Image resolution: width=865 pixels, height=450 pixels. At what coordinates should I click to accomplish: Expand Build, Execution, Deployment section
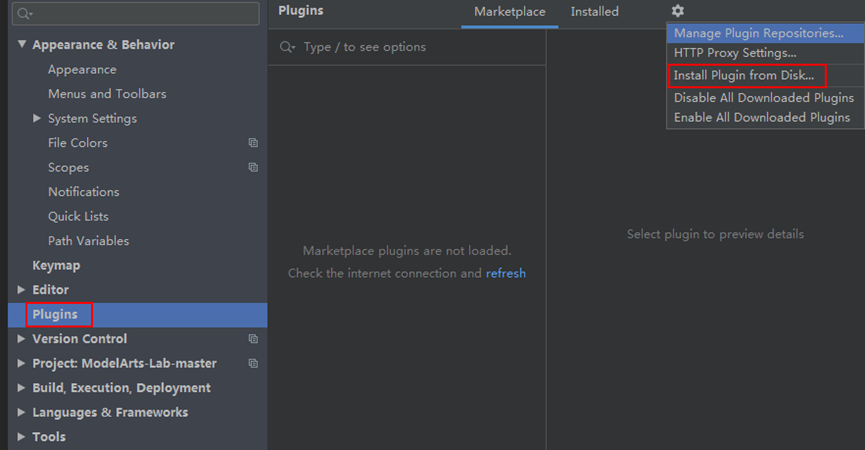pos(22,388)
